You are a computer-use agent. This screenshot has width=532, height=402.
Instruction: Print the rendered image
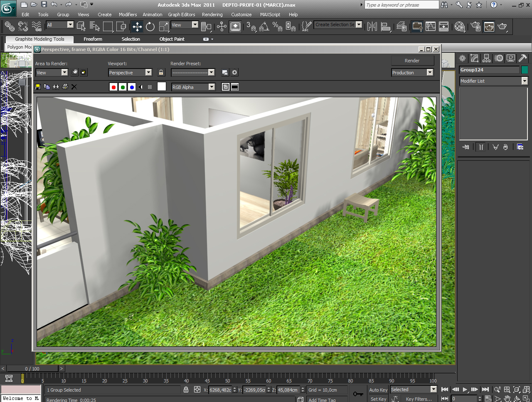pos(65,87)
